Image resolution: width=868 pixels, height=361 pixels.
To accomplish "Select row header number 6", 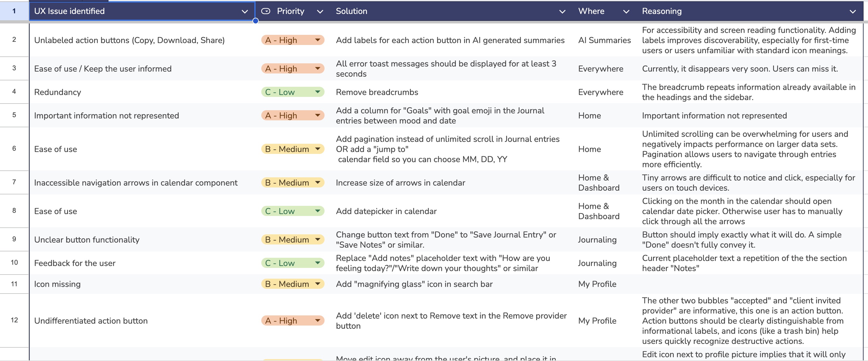I will pos(14,149).
